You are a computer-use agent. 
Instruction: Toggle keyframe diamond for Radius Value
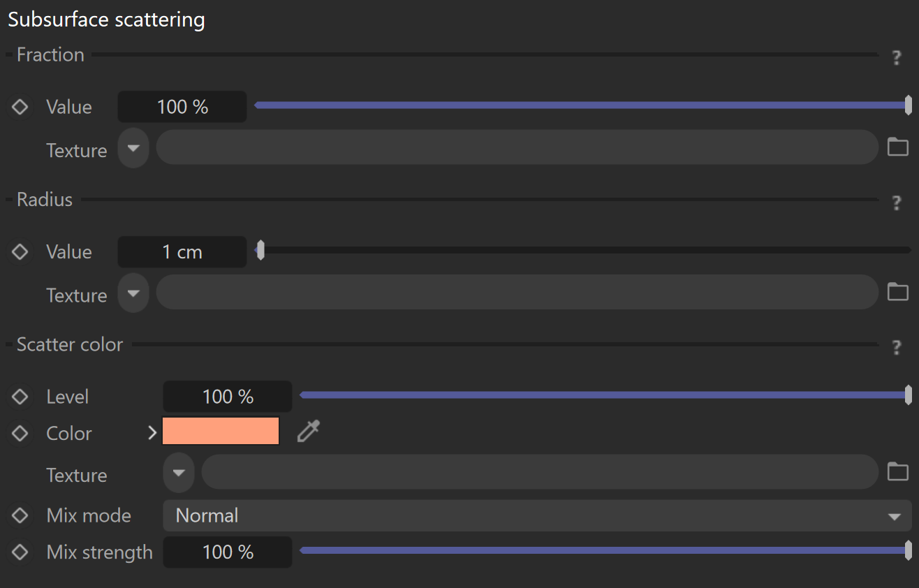point(20,251)
